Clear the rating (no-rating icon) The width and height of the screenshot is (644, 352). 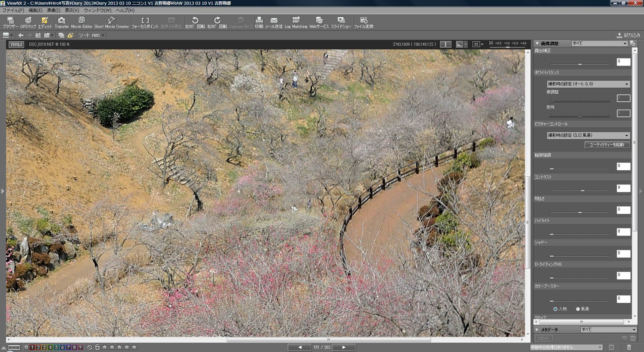tap(90, 347)
